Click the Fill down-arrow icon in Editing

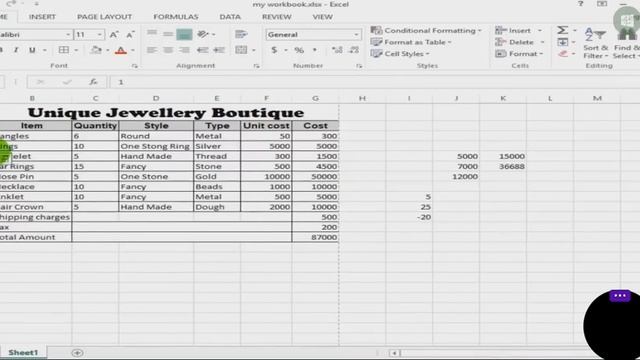(x=562, y=42)
